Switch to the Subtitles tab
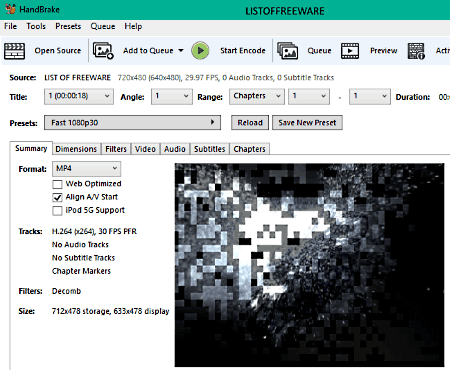 pos(210,149)
